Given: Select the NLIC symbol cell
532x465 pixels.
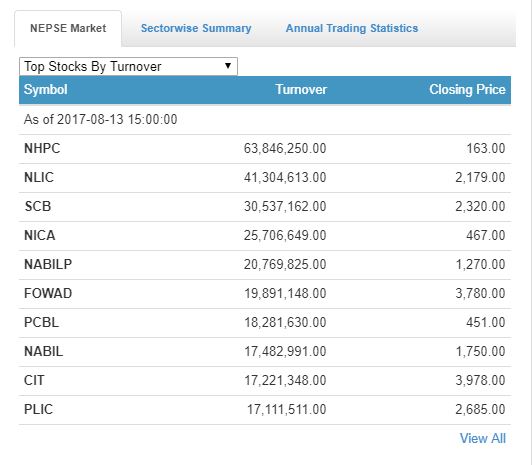Looking at the screenshot, I should 39,177.
